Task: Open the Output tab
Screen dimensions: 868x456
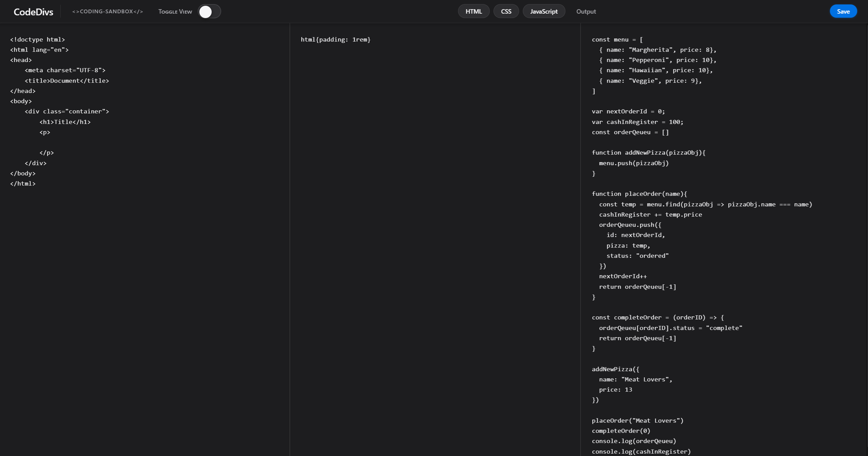Action: (585, 11)
